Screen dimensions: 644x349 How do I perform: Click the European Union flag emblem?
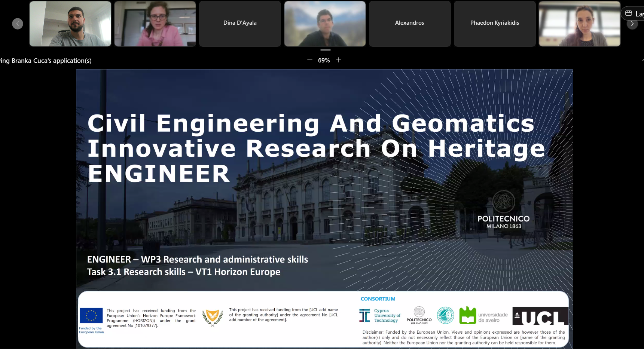pos(91,316)
